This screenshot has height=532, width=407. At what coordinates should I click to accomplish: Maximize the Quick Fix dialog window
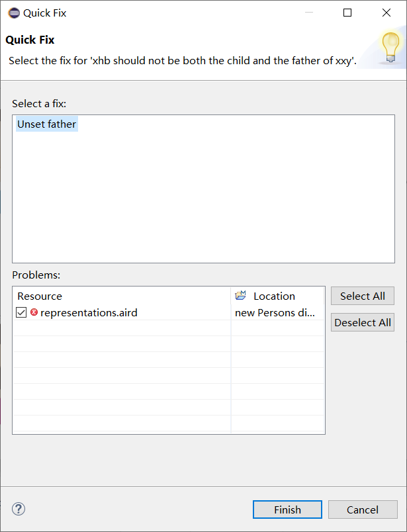click(x=347, y=13)
